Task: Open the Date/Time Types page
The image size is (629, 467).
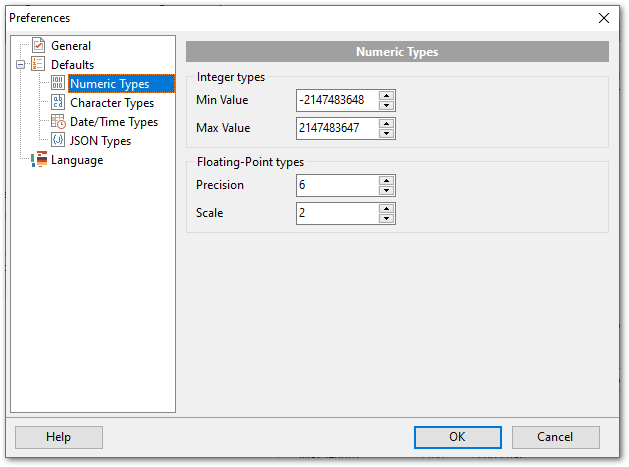Action: [x=114, y=122]
